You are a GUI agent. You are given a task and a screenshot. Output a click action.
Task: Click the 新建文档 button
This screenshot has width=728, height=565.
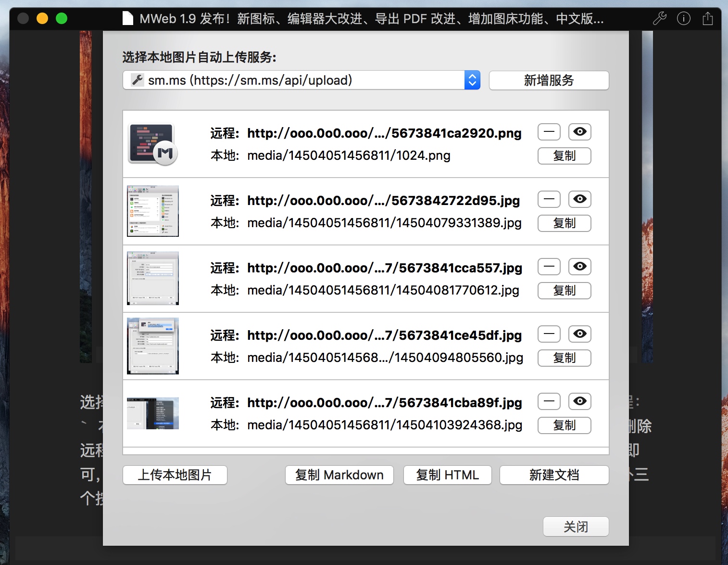[554, 475]
